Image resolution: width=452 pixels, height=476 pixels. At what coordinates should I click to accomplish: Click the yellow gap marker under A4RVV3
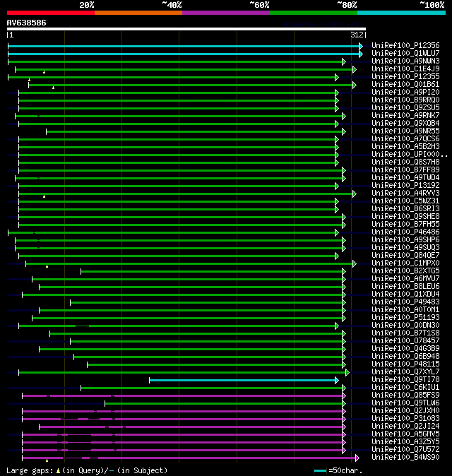pyautogui.click(x=44, y=196)
